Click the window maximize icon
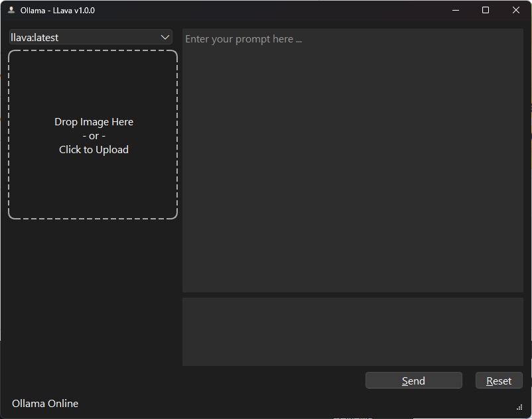 tap(486, 10)
